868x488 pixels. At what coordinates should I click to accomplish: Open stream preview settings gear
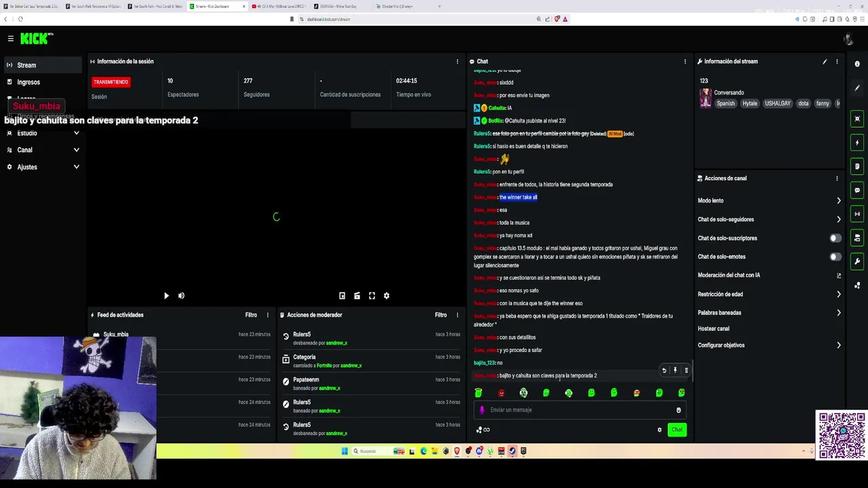pyautogui.click(x=387, y=296)
